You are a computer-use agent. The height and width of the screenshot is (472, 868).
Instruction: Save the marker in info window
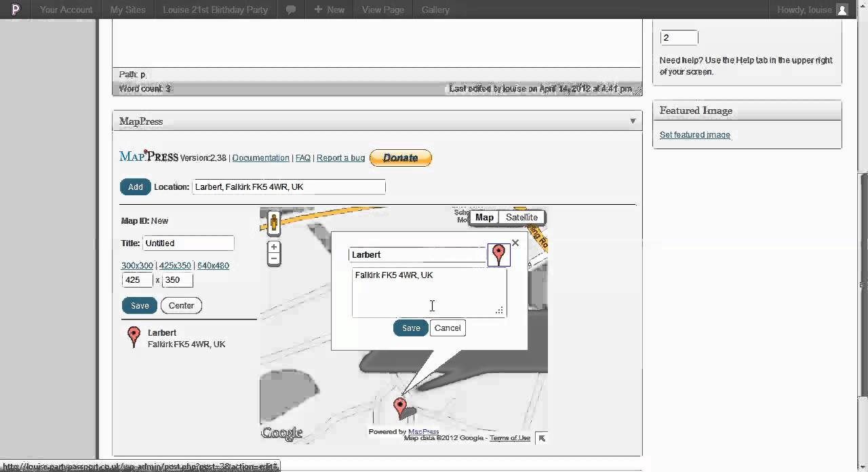click(411, 328)
